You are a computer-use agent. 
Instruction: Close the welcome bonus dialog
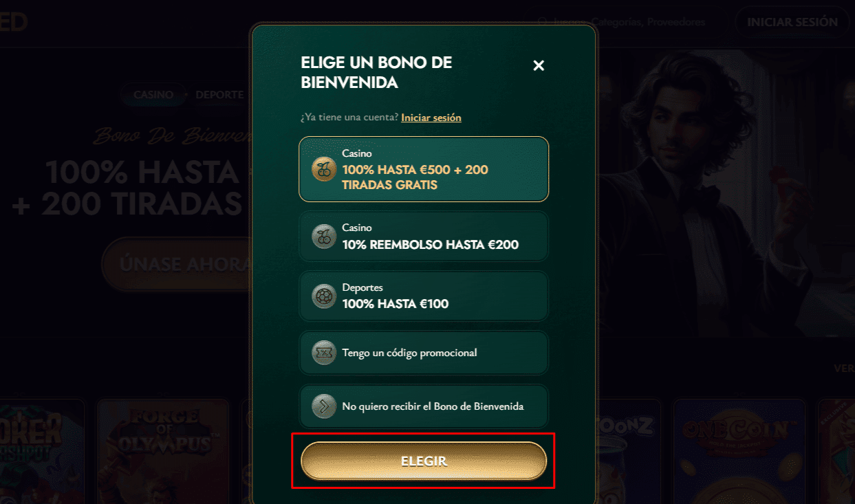tap(539, 65)
